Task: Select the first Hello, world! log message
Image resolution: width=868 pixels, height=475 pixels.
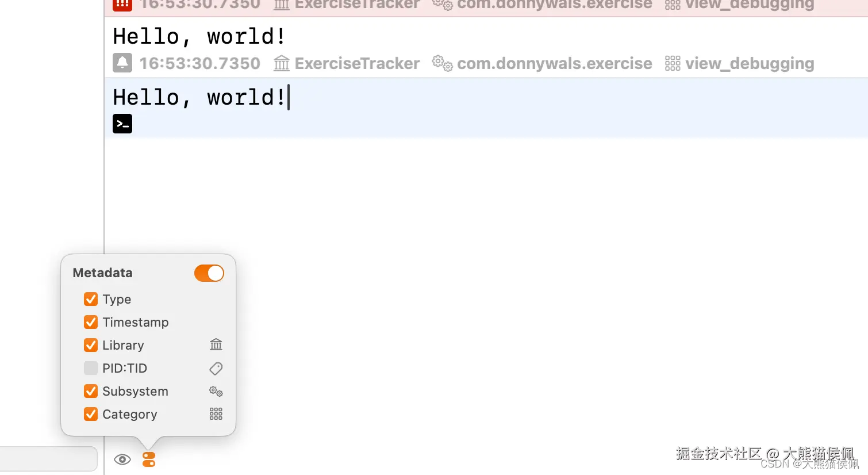Action: pos(199,36)
